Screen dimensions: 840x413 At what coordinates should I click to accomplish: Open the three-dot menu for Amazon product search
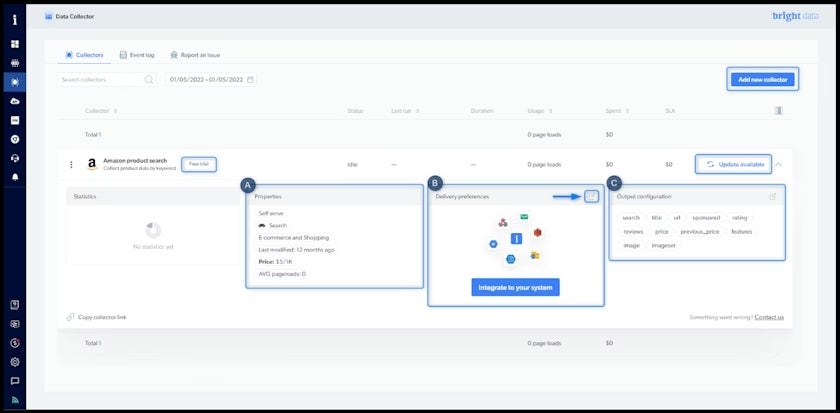[71, 164]
